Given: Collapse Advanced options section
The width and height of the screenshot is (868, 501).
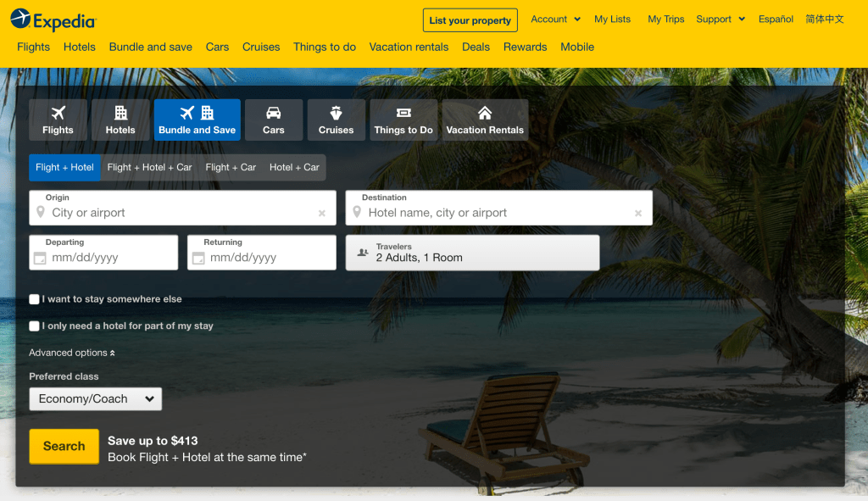Looking at the screenshot, I should pos(72,353).
